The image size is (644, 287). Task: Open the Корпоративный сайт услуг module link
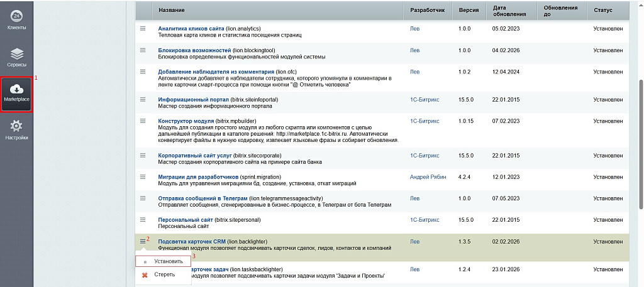point(196,155)
